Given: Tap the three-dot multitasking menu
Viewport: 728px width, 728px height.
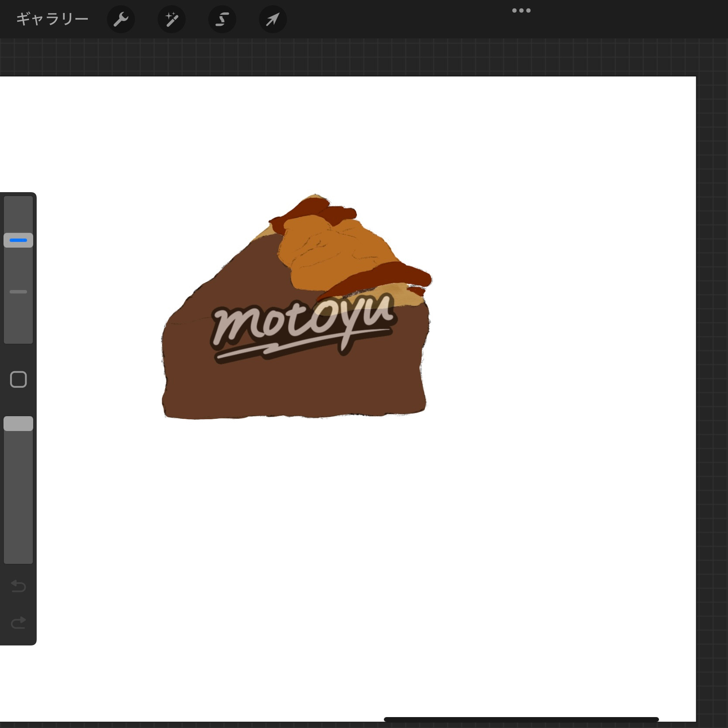Looking at the screenshot, I should click(x=521, y=10).
